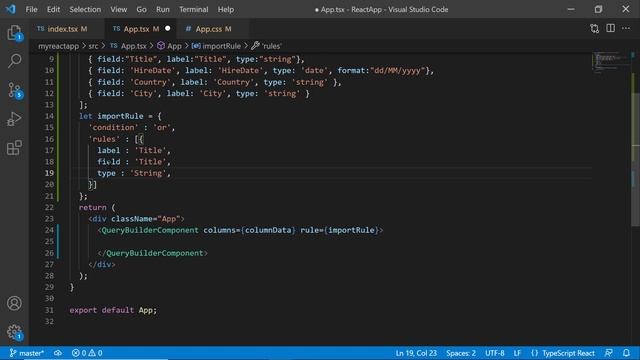Open the File menu
The image size is (640, 360).
pos(31,9)
